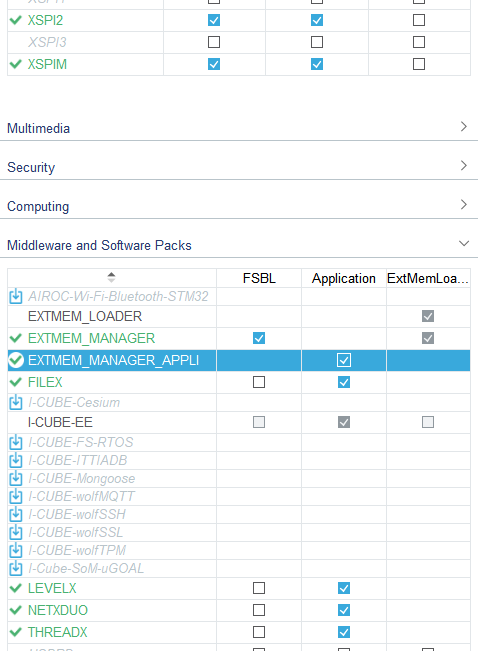Image resolution: width=478 pixels, height=651 pixels.
Task: Click download icon beside I-CUBE-Mongoose
Action: coord(16,478)
